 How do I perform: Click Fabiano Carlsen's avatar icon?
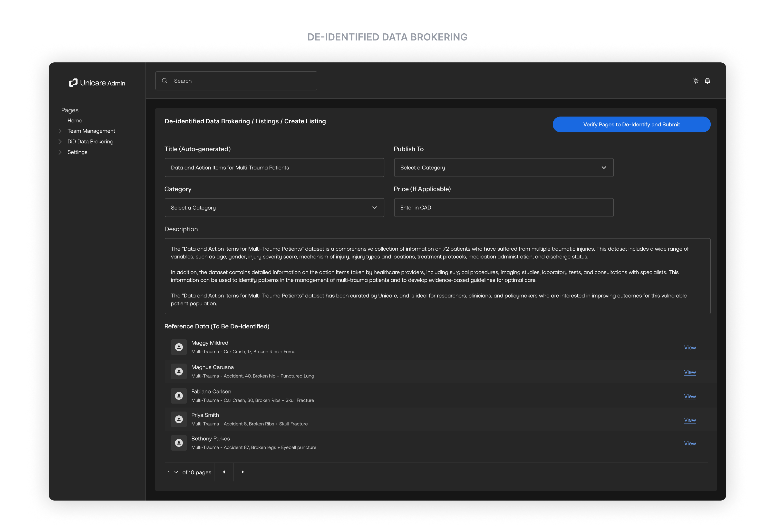pyautogui.click(x=179, y=395)
